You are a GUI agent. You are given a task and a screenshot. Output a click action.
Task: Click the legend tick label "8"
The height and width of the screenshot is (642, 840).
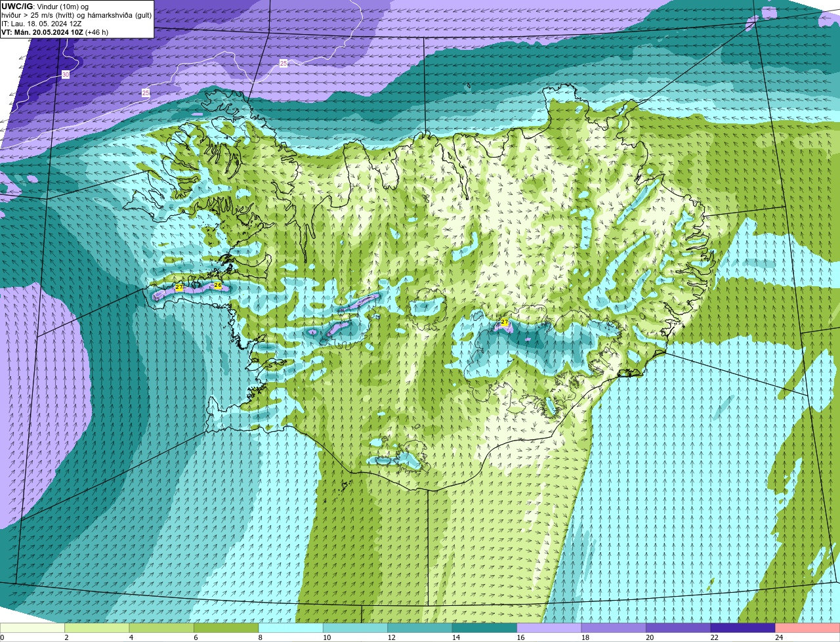(260, 637)
